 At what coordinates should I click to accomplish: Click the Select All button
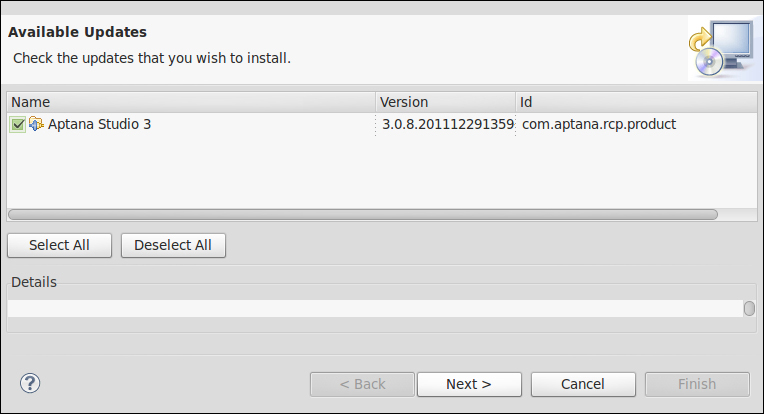click(59, 245)
